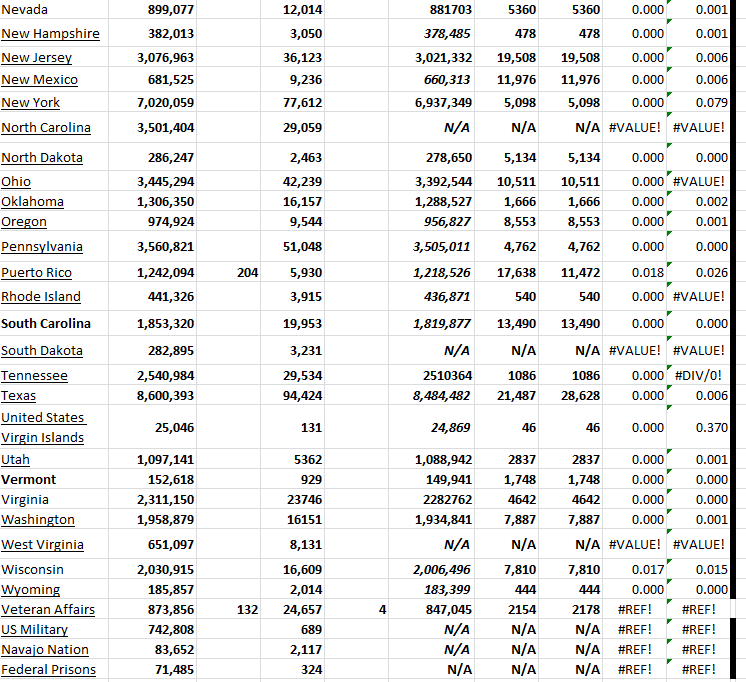Open the South Dakota hyperlink

coord(42,351)
